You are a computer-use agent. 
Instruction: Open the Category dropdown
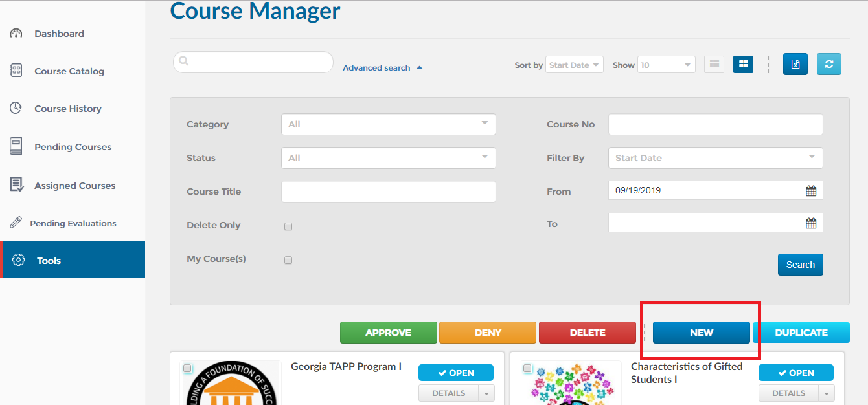coord(389,124)
